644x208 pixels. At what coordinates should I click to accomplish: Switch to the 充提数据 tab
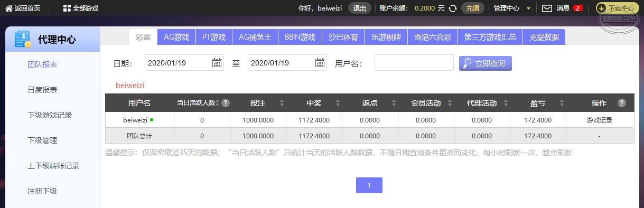coord(544,37)
